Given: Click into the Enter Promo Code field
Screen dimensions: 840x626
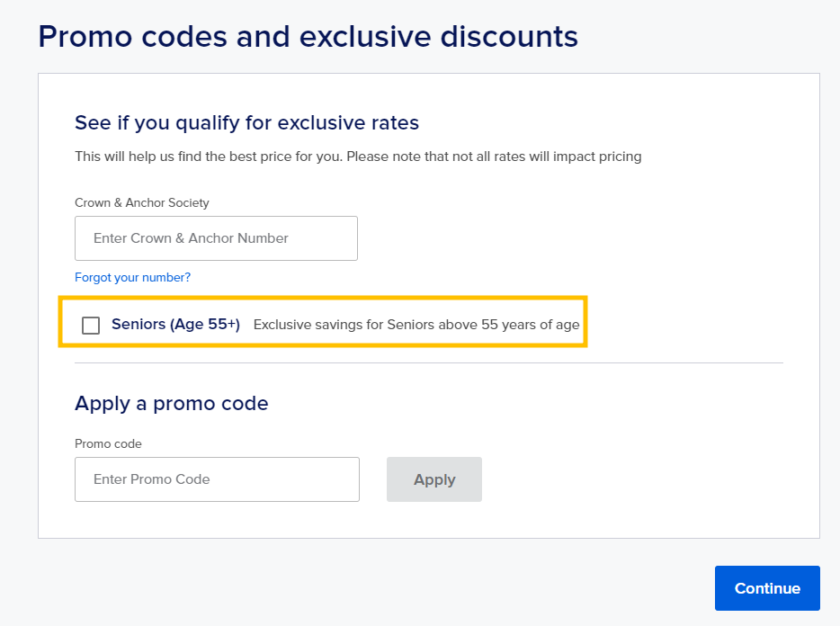Looking at the screenshot, I should coord(217,479).
